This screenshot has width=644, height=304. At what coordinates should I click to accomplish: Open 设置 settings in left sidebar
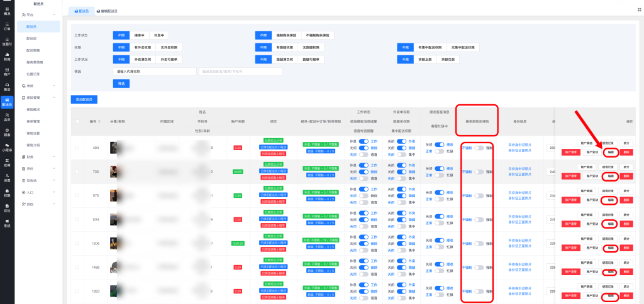click(x=7, y=178)
